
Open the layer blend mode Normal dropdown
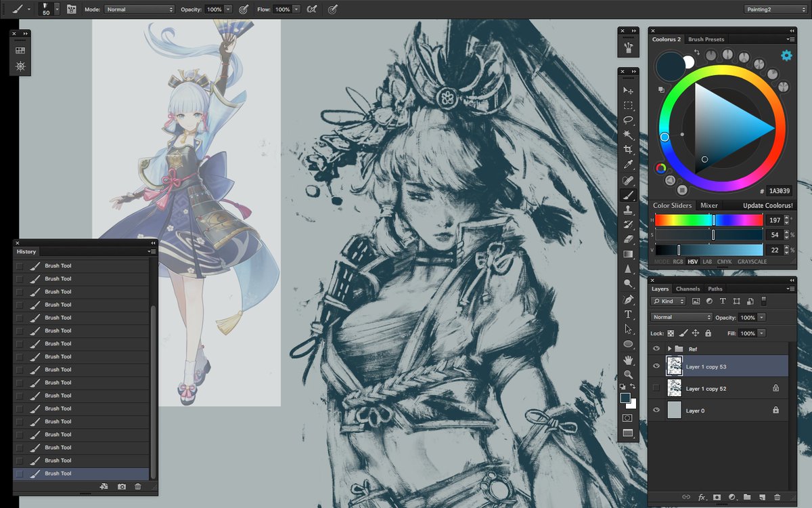tap(681, 317)
